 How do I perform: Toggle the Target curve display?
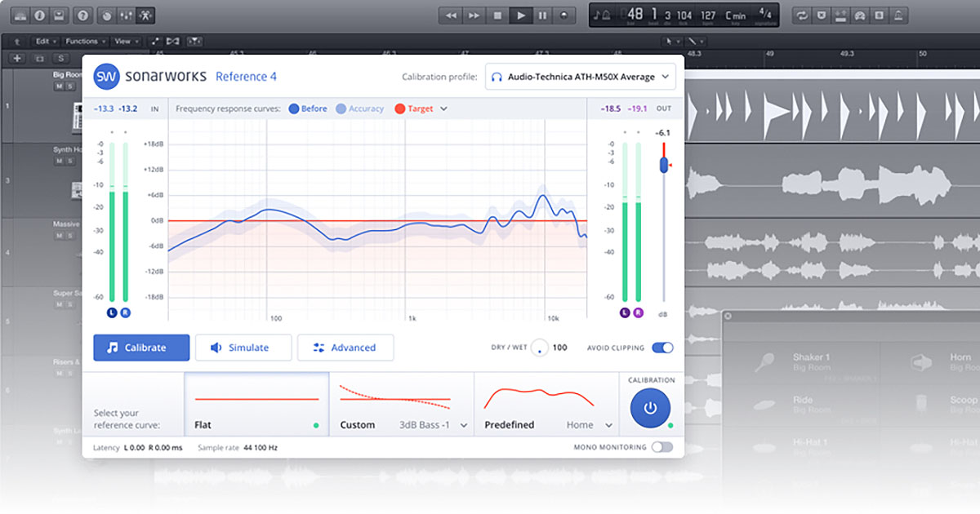tap(414, 109)
